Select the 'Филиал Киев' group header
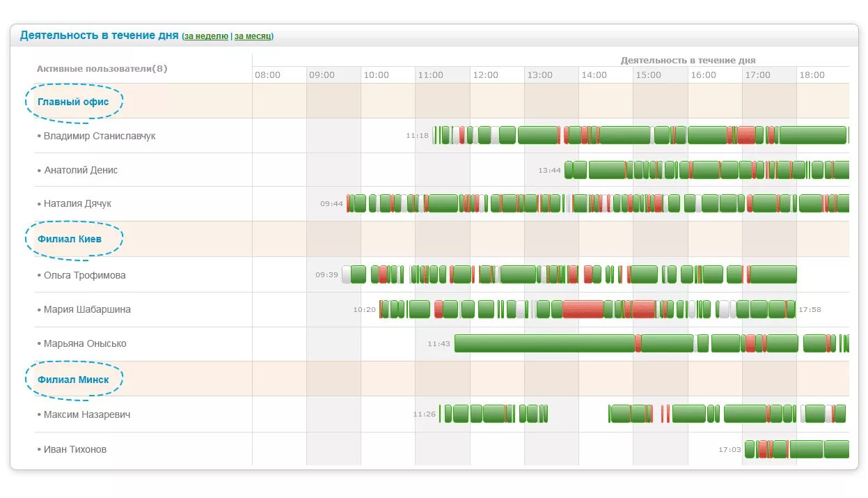The image size is (868, 498). (x=70, y=239)
